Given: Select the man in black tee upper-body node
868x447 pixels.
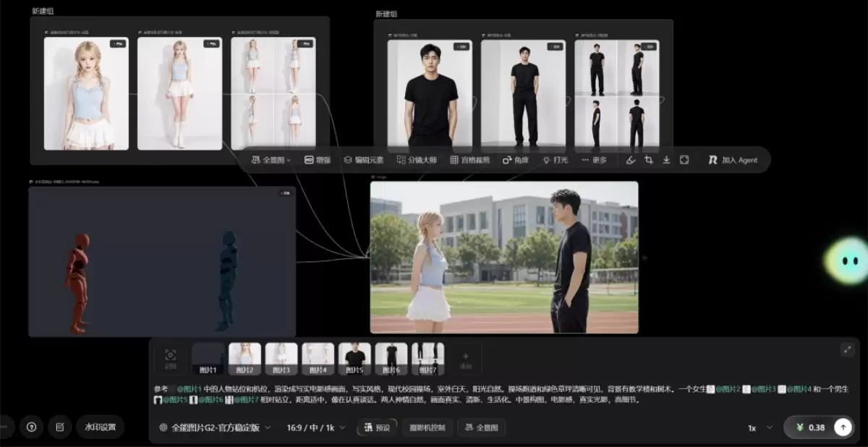Looking at the screenshot, I should point(430,95).
